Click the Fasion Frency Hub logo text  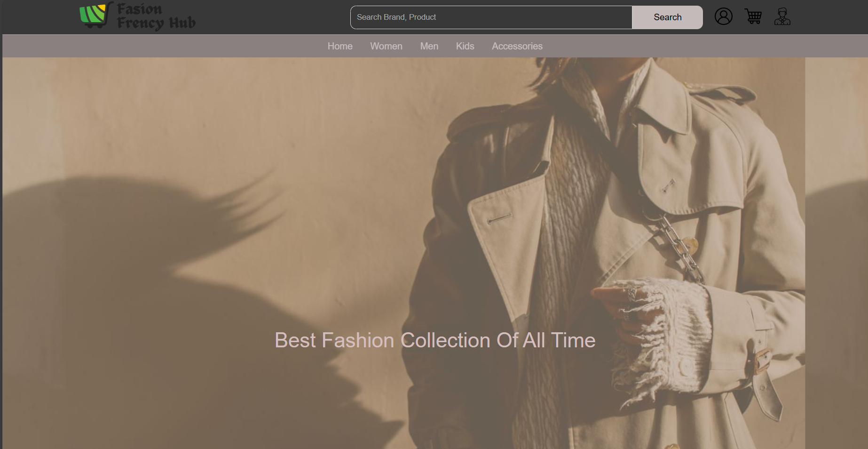tap(155, 16)
